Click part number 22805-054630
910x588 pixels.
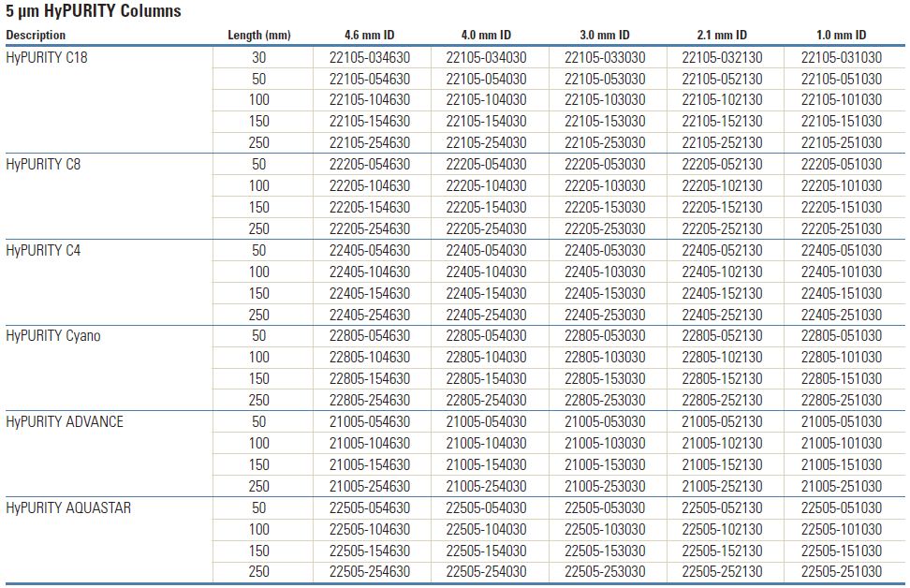(370, 336)
